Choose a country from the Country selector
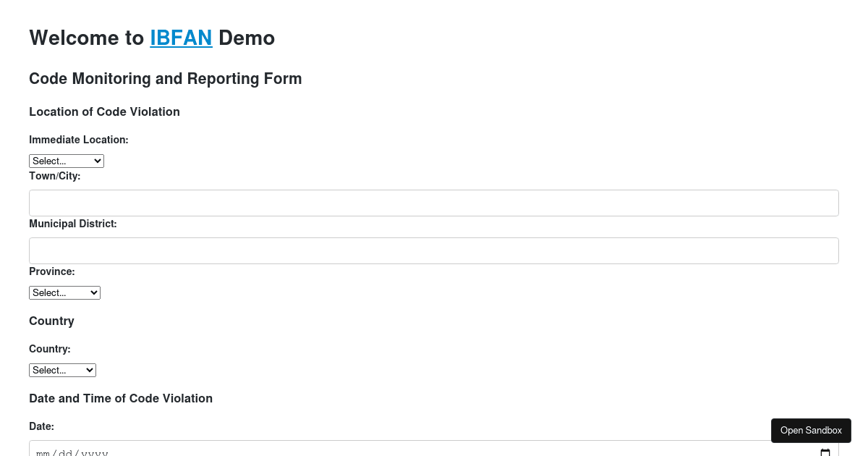 [62, 370]
